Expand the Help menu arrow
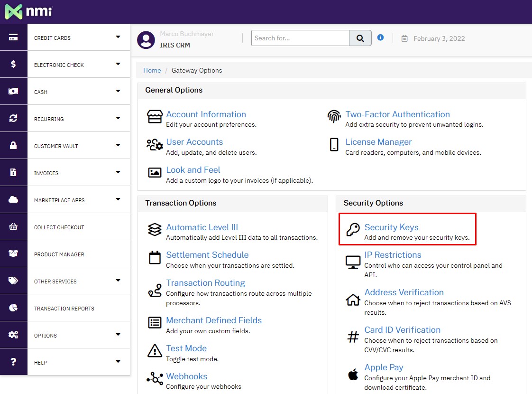 [118, 361]
